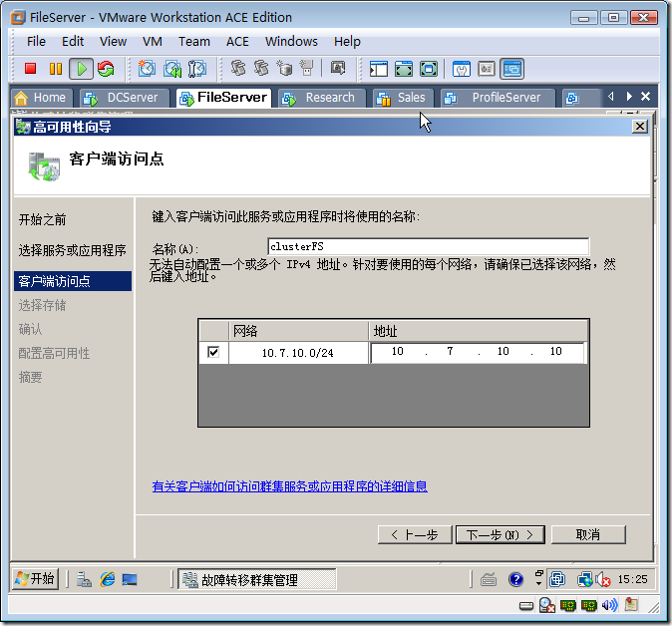Click the Show Desktop quick launch icon
Image resolution: width=672 pixels, height=626 pixels.
tap(130, 580)
